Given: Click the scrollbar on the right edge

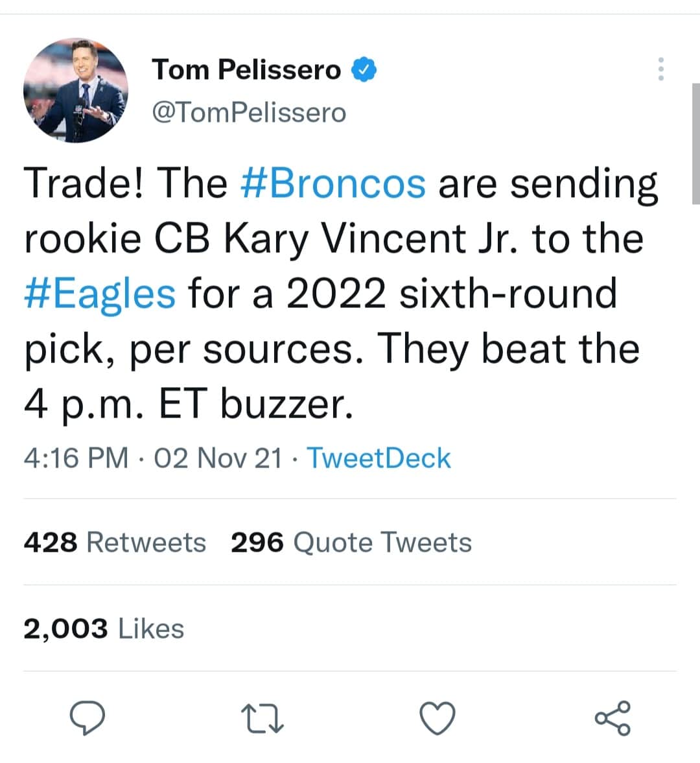Looking at the screenshot, I should (x=695, y=144).
